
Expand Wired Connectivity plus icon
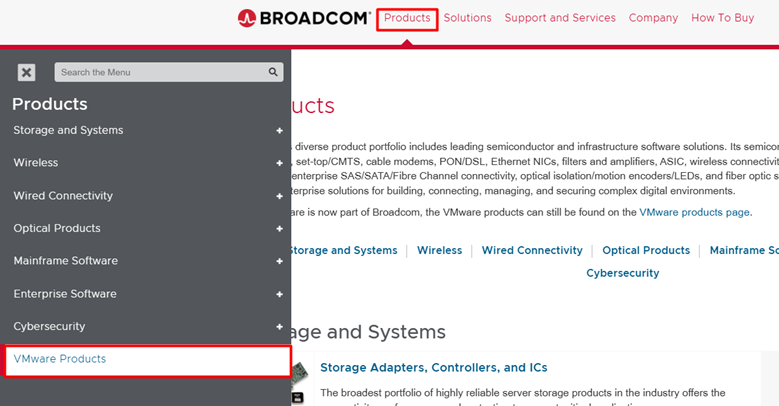(280, 196)
